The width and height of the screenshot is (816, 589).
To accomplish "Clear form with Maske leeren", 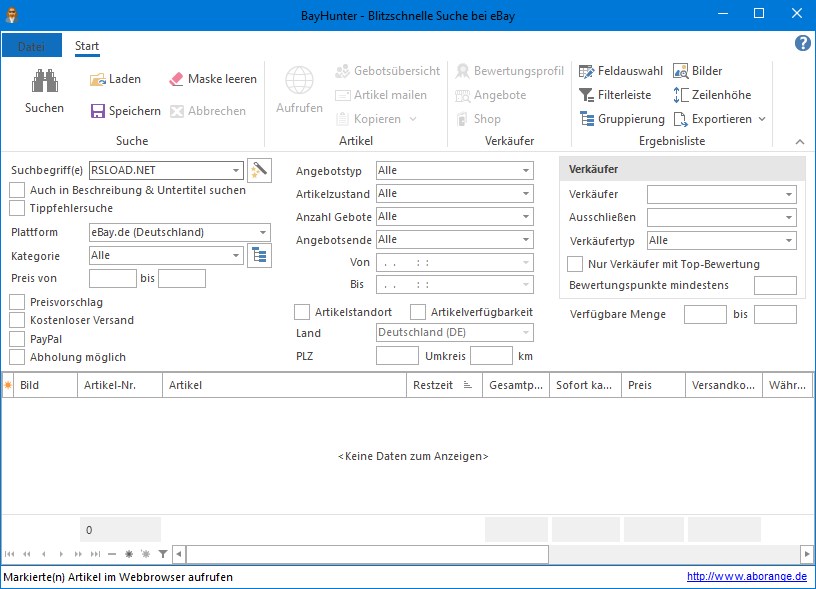I will (212, 79).
